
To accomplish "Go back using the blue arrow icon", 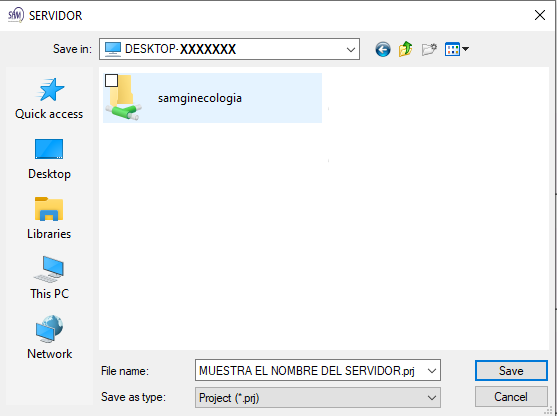I will 383,49.
